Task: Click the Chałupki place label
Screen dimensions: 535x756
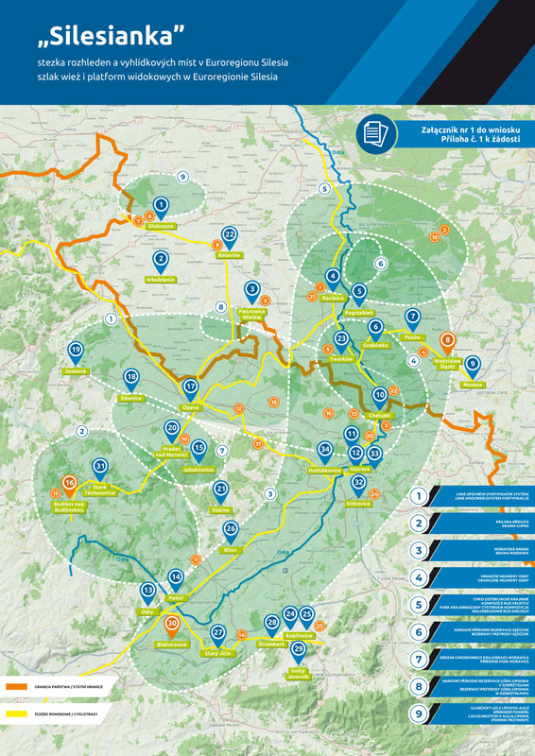Action: (380, 416)
